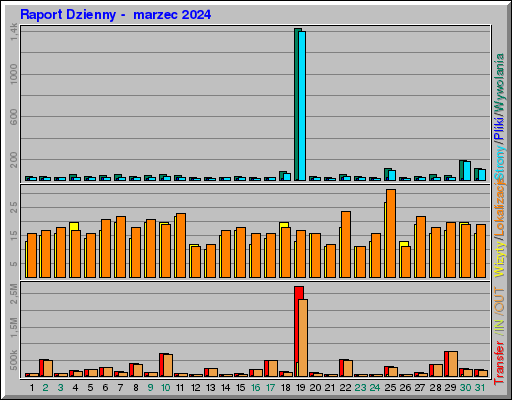Click the 'Wizyty' legend label
Viewport: 512px width, 400px height.
tap(499, 259)
